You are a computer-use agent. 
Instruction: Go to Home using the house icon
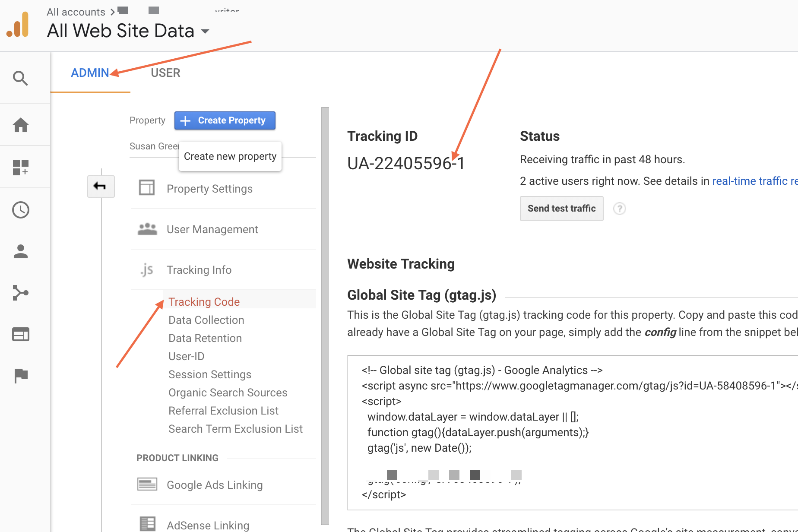pos(21,124)
